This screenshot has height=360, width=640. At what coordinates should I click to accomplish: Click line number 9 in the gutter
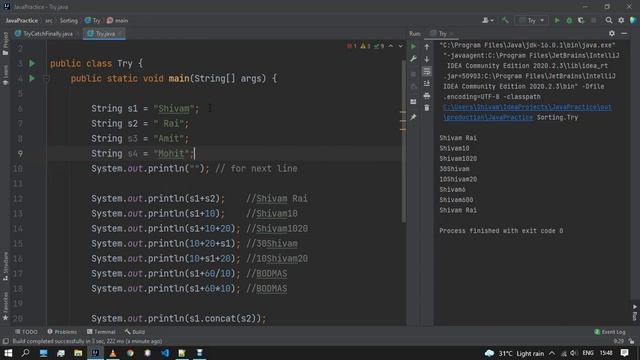click(x=20, y=153)
